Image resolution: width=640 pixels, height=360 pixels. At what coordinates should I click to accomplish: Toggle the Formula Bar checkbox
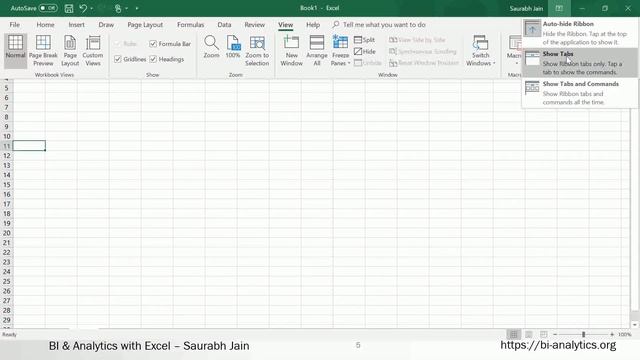(x=153, y=44)
